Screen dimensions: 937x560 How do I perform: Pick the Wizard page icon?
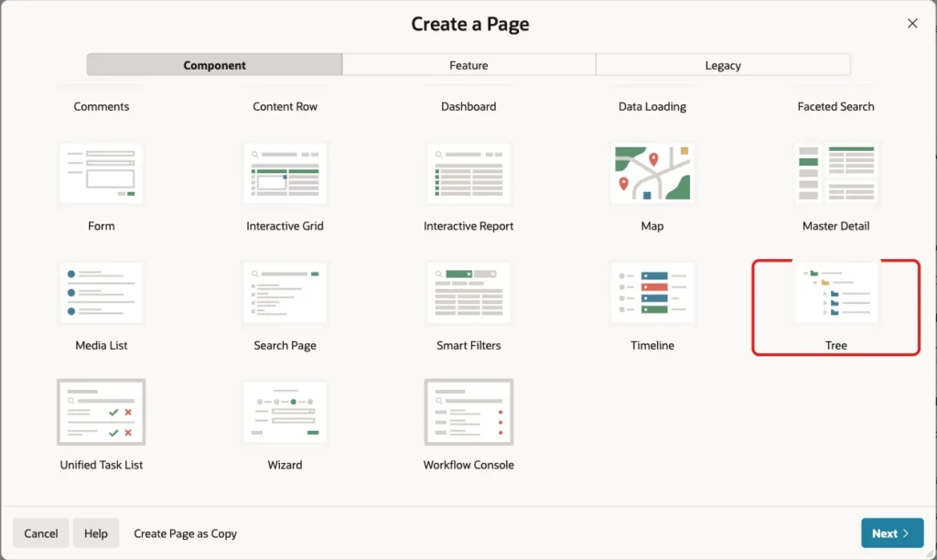click(285, 412)
